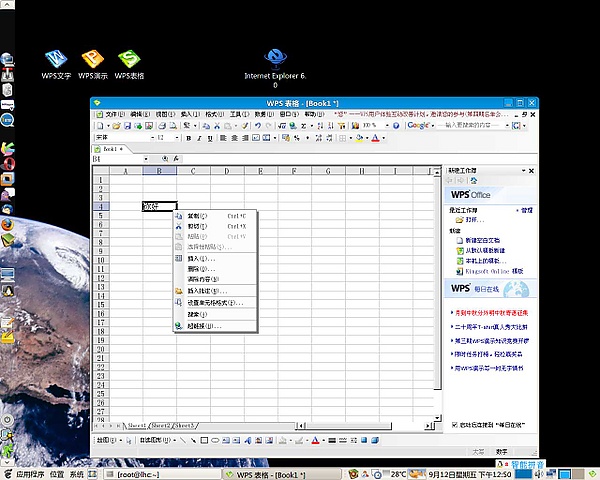Toggle Italic formatting
This screenshot has height=480, width=600.
pos(199,138)
